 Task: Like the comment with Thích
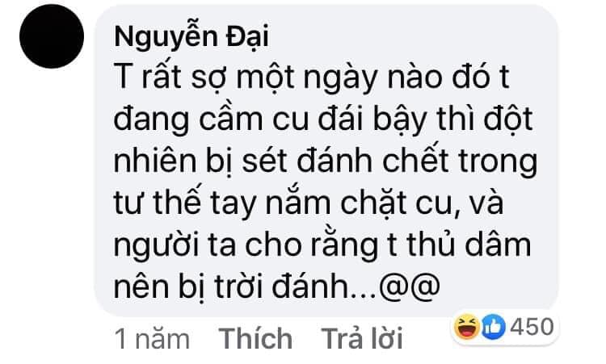(x=255, y=338)
